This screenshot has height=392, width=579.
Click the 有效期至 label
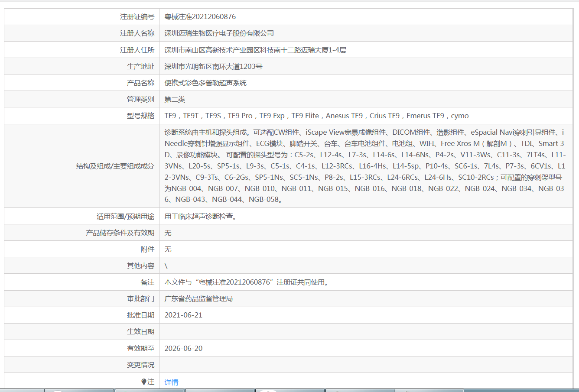pos(140,348)
